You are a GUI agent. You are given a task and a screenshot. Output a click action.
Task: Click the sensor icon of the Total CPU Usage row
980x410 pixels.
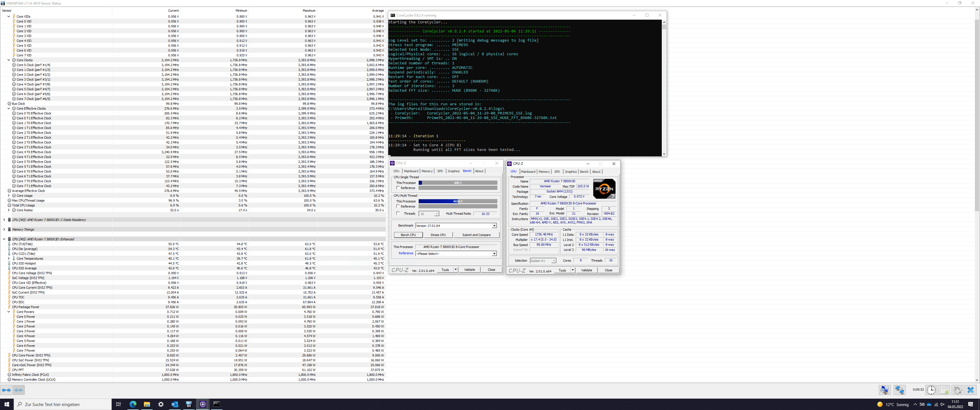(9, 205)
